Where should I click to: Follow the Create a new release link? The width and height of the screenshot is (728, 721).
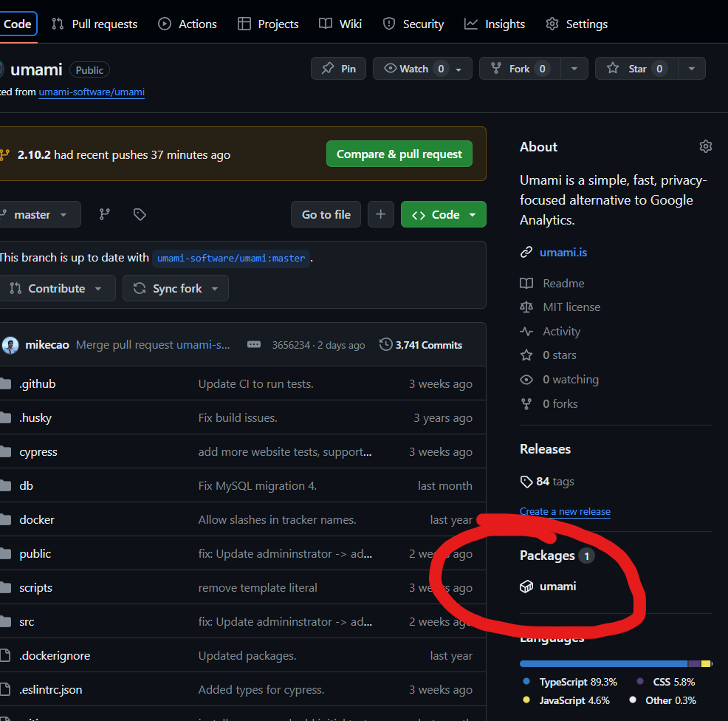tap(565, 511)
